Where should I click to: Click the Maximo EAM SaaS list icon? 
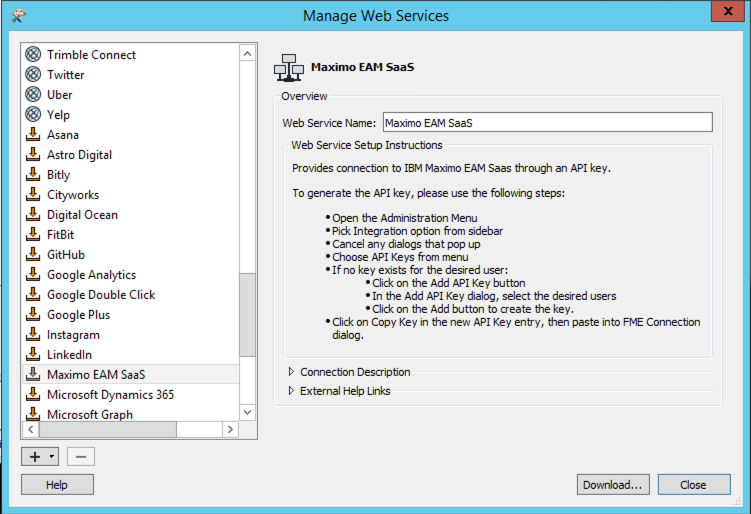coord(33,375)
